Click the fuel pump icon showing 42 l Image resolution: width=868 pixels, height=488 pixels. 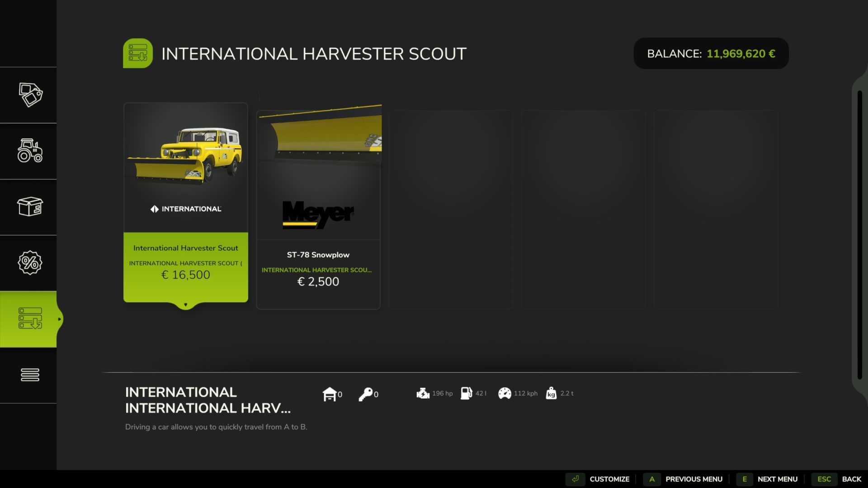point(466,393)
